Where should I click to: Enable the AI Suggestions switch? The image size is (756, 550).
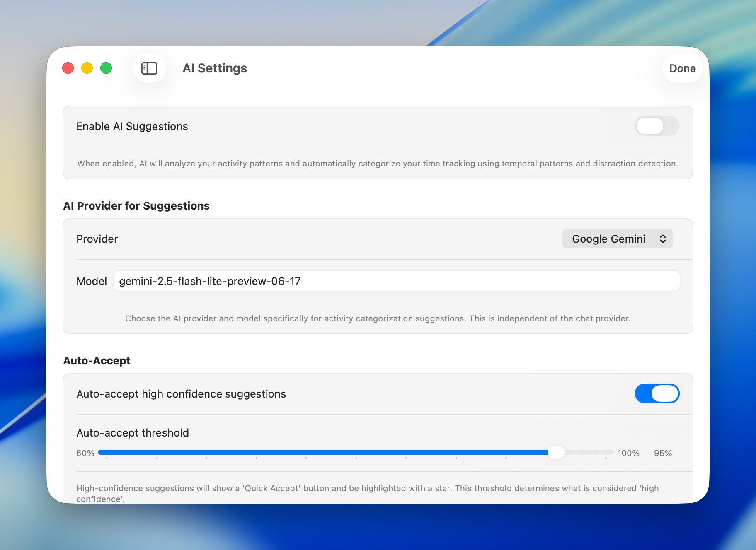657,126
